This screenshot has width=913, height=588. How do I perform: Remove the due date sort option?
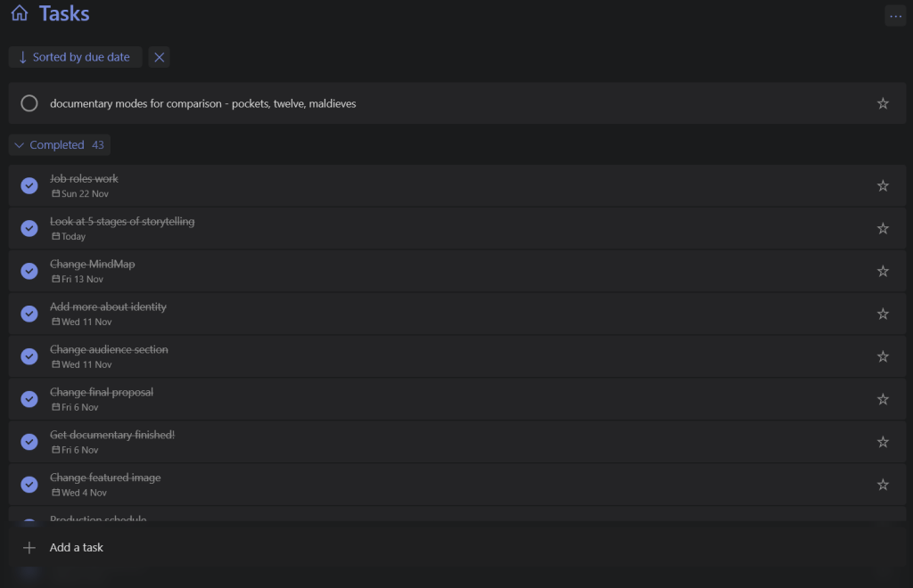159,57
